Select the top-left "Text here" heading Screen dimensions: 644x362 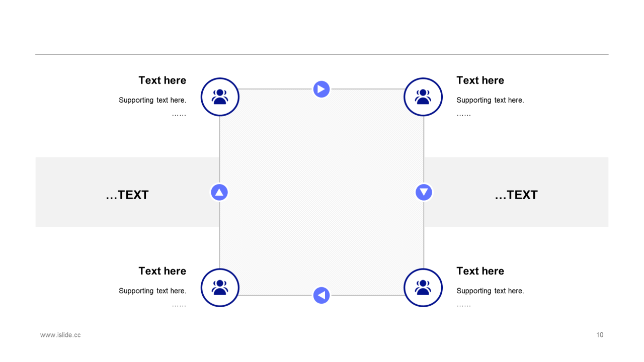tap(162, 80)
